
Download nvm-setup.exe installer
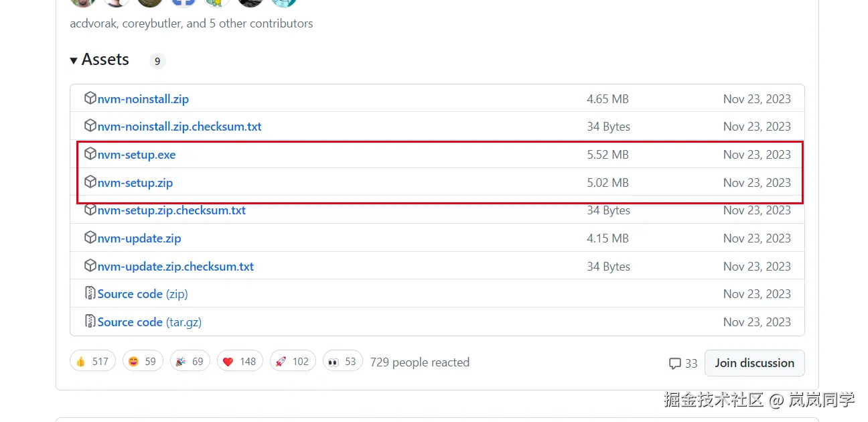[x=137, y=155]
